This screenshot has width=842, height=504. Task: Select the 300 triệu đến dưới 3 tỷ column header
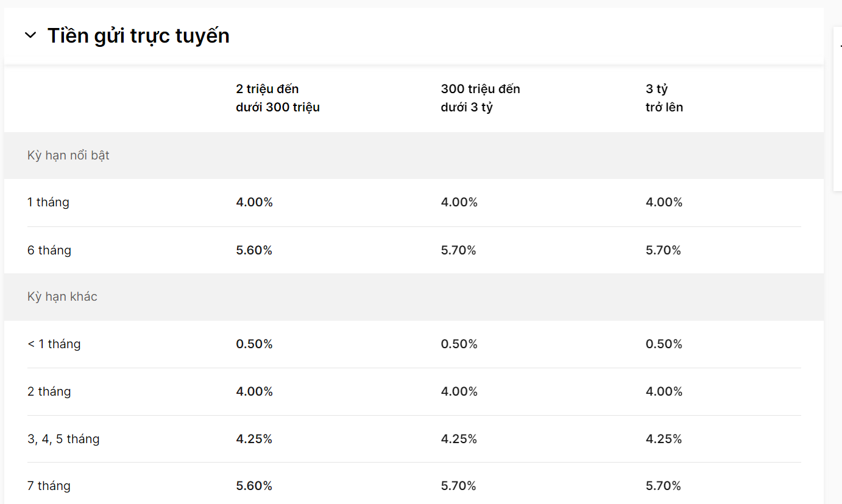pyautogui.click(x=481, y=98)
